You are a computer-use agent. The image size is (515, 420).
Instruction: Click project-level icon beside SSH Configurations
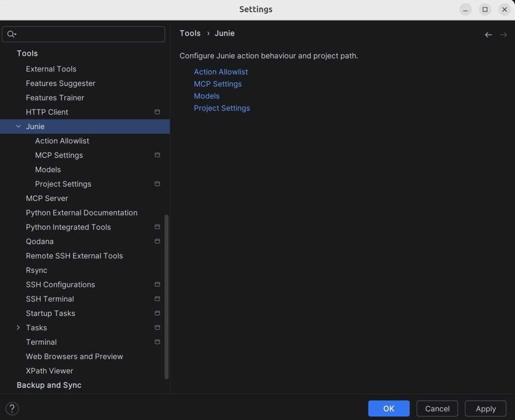click(x=157, y=284)
